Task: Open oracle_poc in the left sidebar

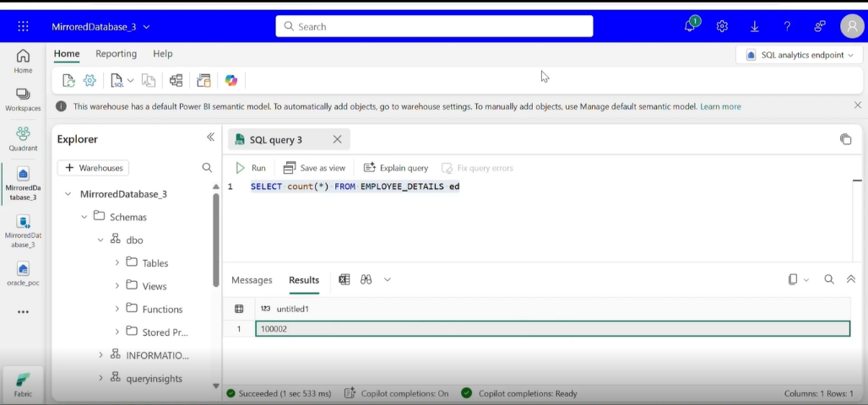Action: pyautogui.click(x=23, y=274)
